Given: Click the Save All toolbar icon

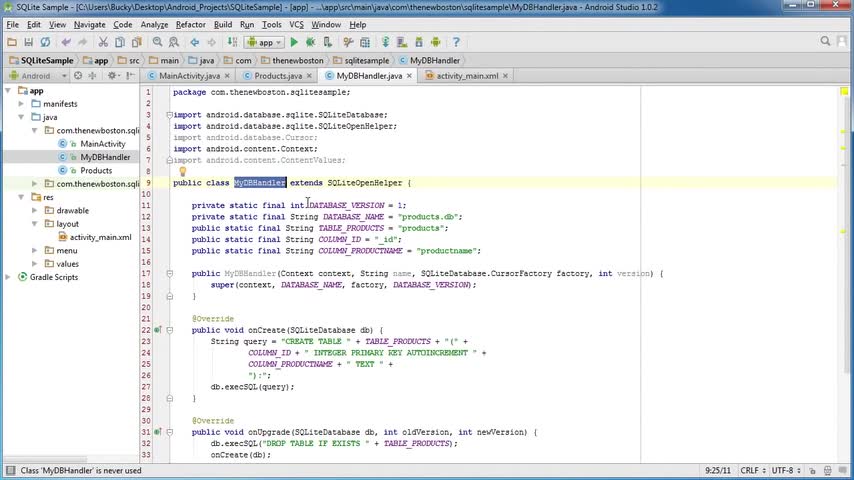Looking at the screenshot, I should pos(29,42).
